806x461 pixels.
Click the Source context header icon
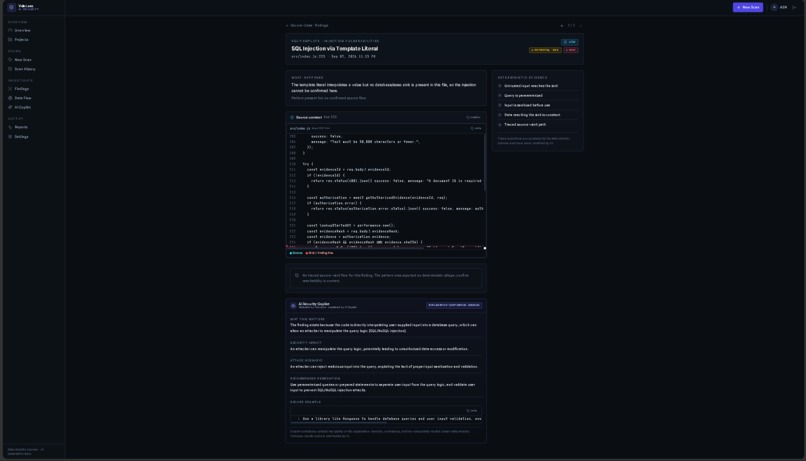pos(292,117)
